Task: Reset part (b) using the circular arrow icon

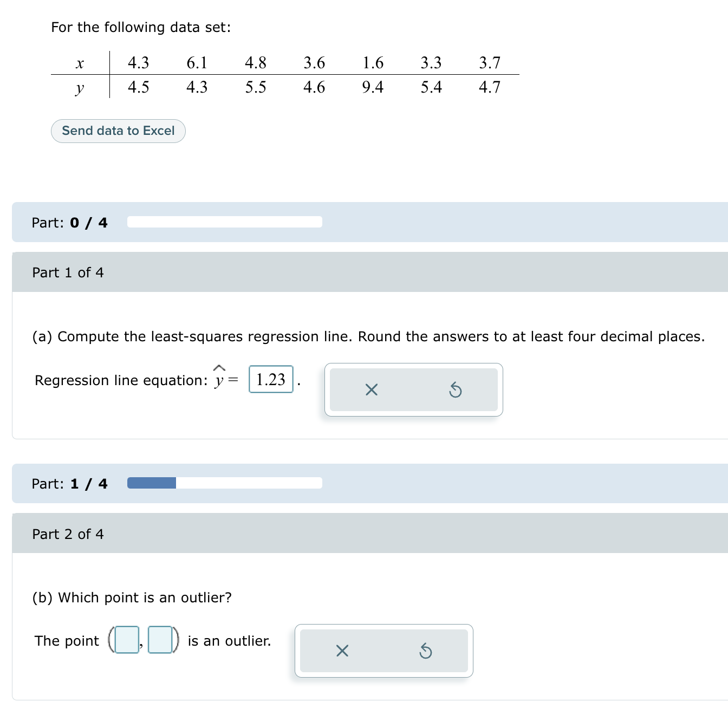Action: (x=426, y=651)
